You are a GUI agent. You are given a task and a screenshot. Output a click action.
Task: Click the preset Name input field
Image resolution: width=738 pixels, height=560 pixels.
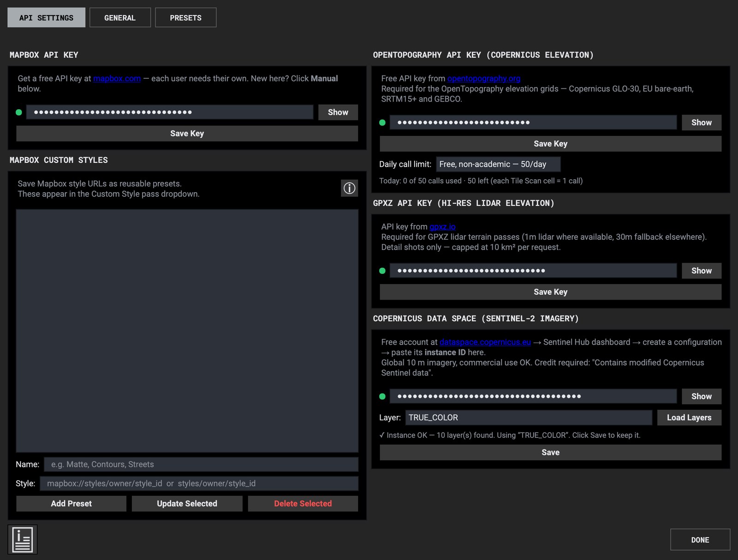point(201,465)
